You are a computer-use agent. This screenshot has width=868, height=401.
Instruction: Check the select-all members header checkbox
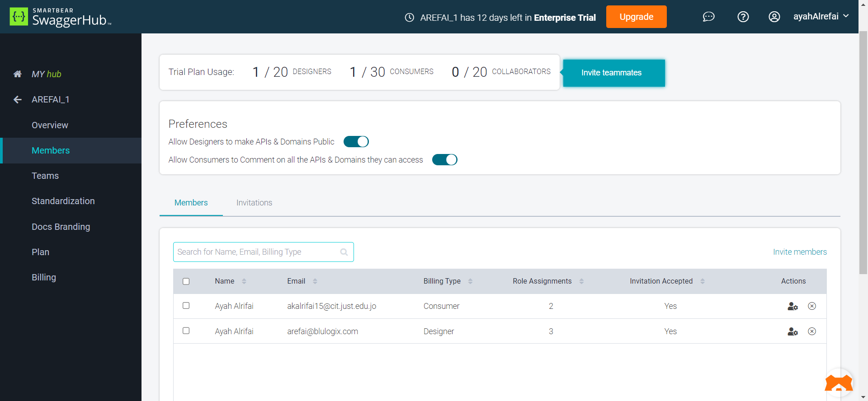(x=186, y=281)
